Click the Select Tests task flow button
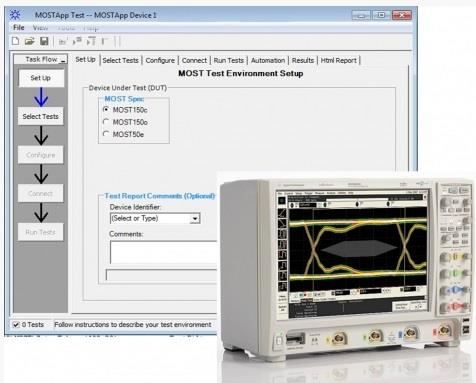 (41, 116)
